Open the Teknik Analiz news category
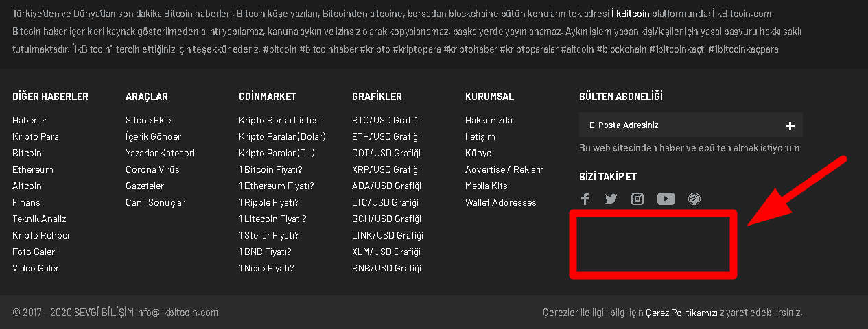The width and height of the screenshot is (868, 329). click(x=39, y=219)
